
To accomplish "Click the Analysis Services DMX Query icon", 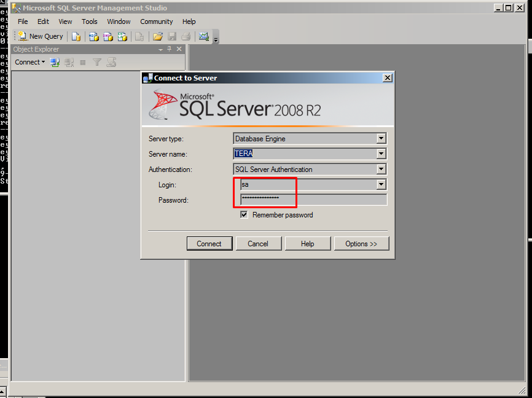I will [x=108, y=36].
